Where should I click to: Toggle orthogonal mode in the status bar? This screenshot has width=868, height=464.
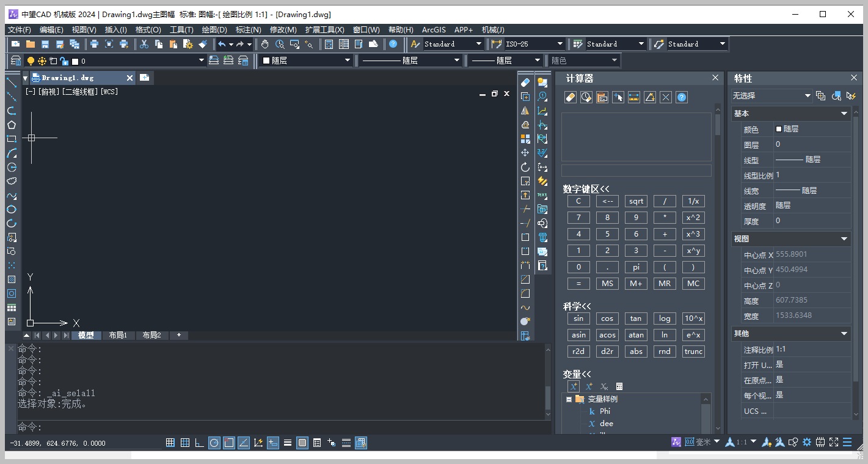pos(200,443)
